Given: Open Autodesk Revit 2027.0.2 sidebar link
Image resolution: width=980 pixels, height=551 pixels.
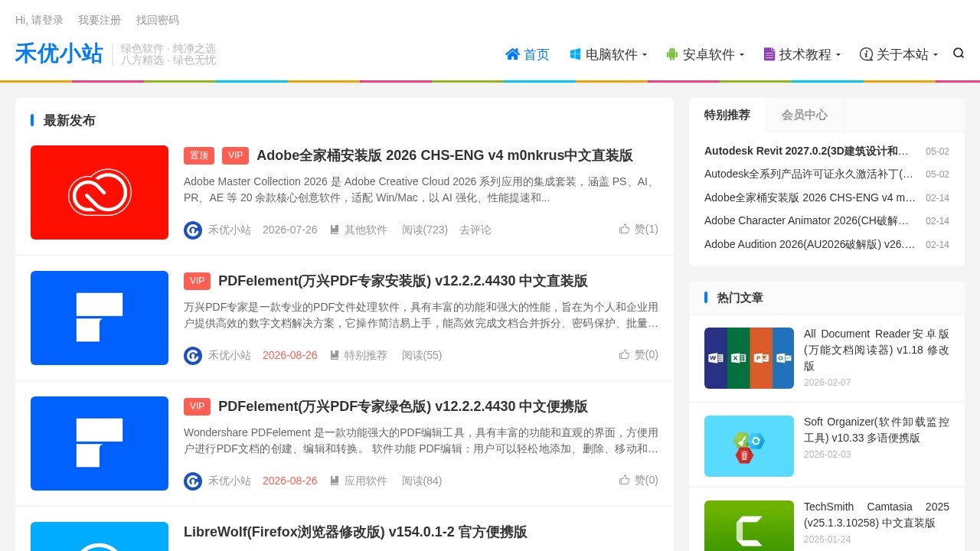Looking at the screenshot, I should [806, 151].
